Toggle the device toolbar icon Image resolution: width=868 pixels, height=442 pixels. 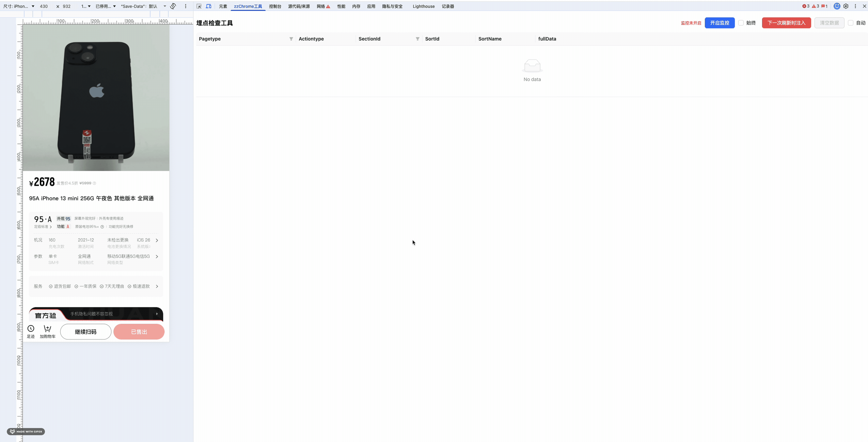pos(208,6)
